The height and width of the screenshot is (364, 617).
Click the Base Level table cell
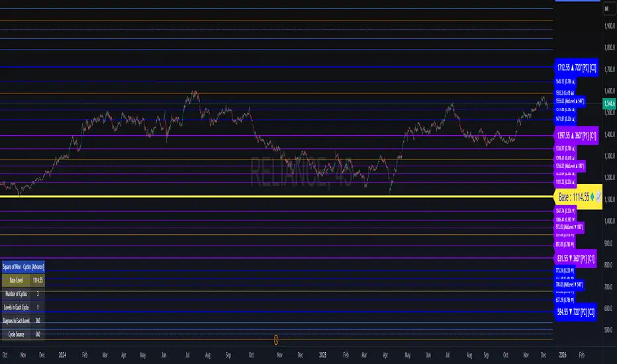point(16,280)
